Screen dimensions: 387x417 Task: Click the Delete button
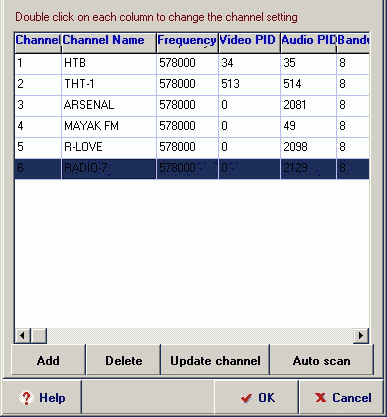click(x=123, y=360)
